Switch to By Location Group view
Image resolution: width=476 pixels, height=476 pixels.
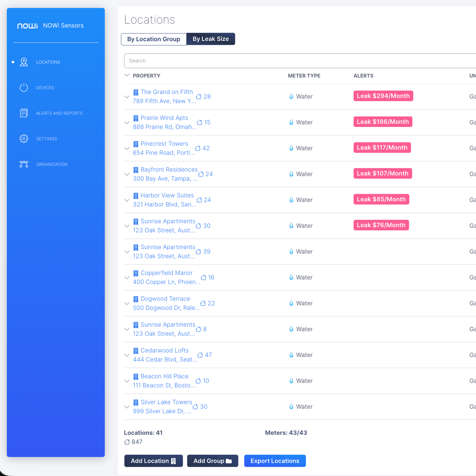point(154,39)
